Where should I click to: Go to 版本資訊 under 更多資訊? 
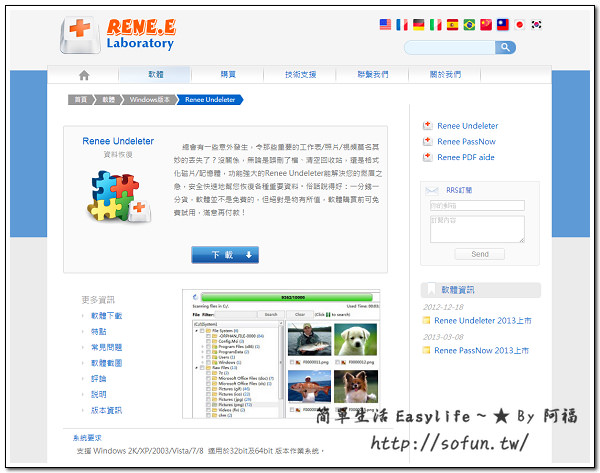(106, 410)
